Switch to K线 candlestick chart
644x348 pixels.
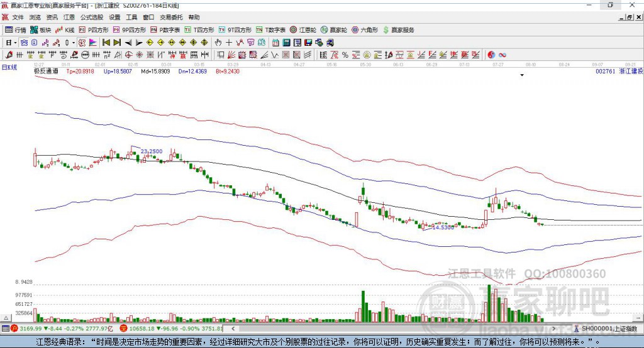(65, 30)
